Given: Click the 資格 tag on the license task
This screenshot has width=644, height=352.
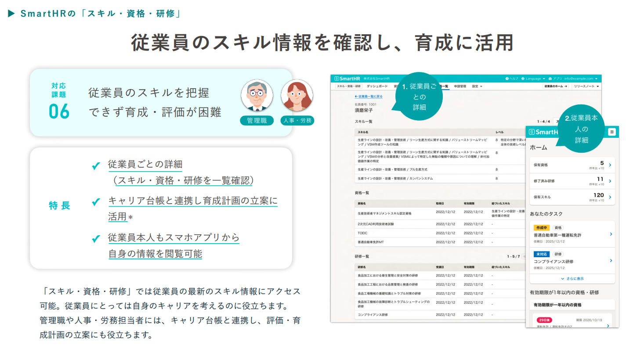Looking at the screenshot, I should pos(557,228).
